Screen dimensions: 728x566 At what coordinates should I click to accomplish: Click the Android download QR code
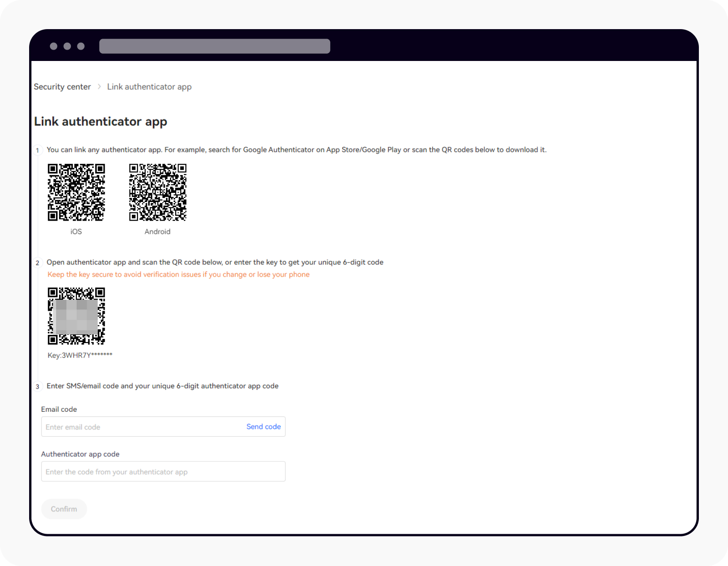tap(158, 192)
